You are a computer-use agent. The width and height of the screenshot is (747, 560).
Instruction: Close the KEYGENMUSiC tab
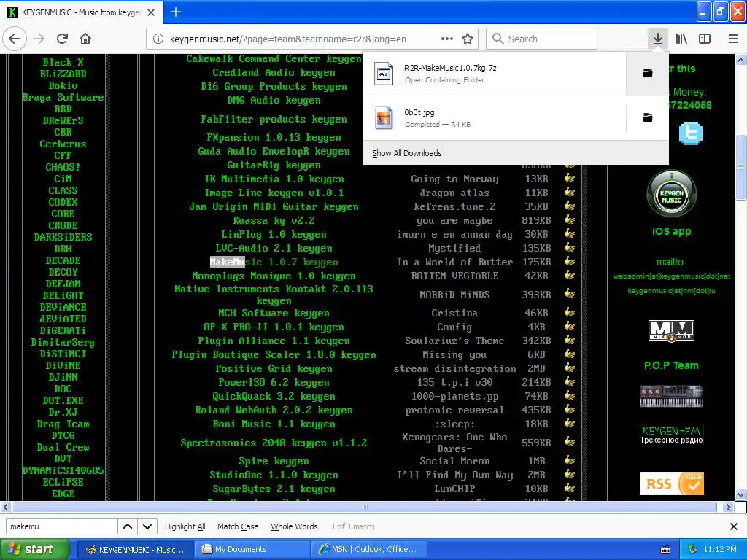(151, 12)
